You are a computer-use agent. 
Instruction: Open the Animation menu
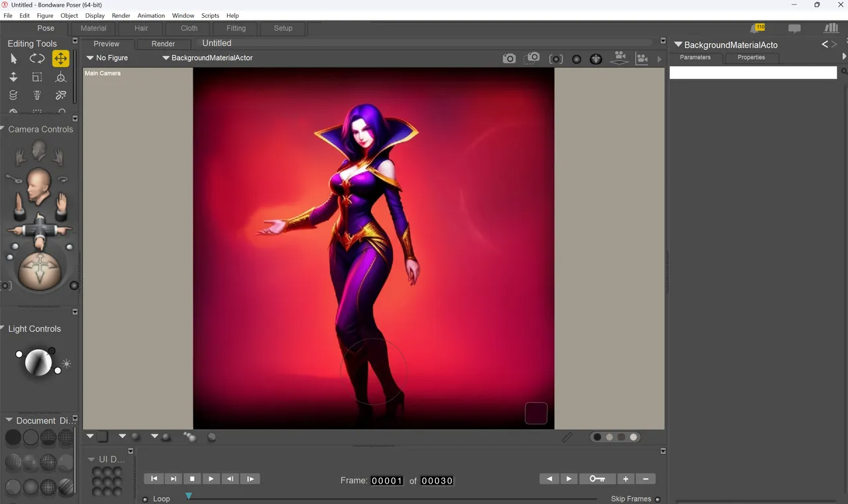151,15
